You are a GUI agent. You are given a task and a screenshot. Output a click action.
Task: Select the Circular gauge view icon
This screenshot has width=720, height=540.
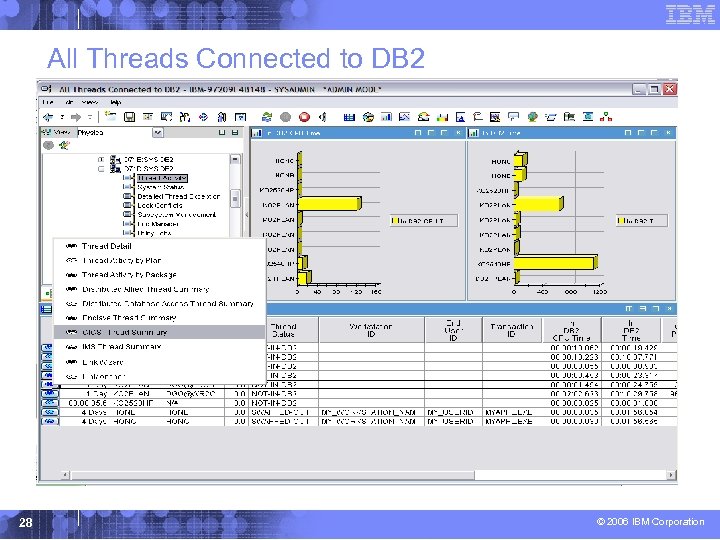click(423, 117)
